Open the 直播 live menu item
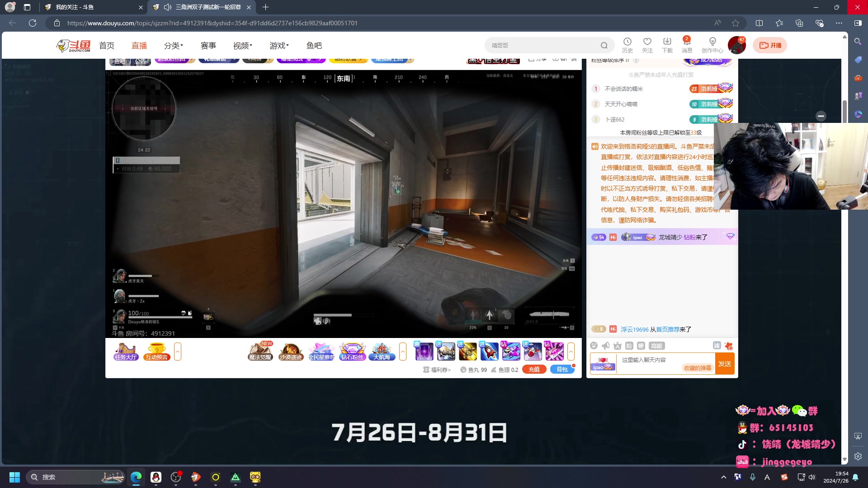Image resolution: width=868 pixels, height=488 pixels. 139,46
